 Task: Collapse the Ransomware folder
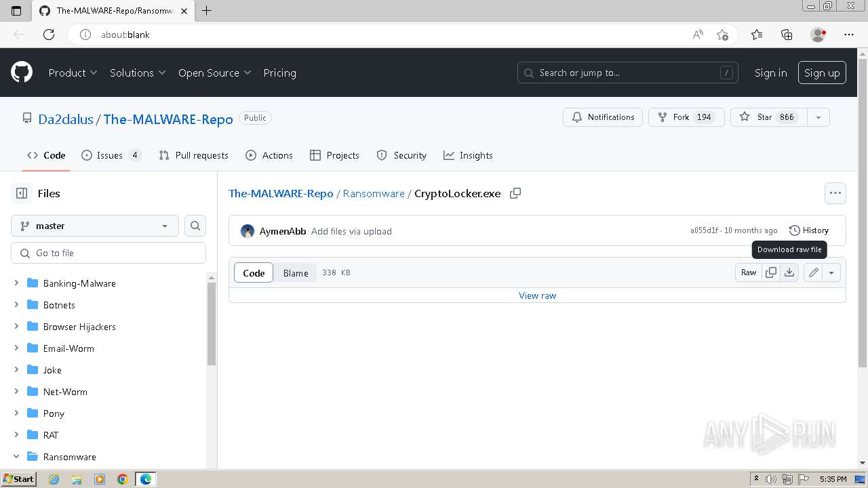pos(16,456)
